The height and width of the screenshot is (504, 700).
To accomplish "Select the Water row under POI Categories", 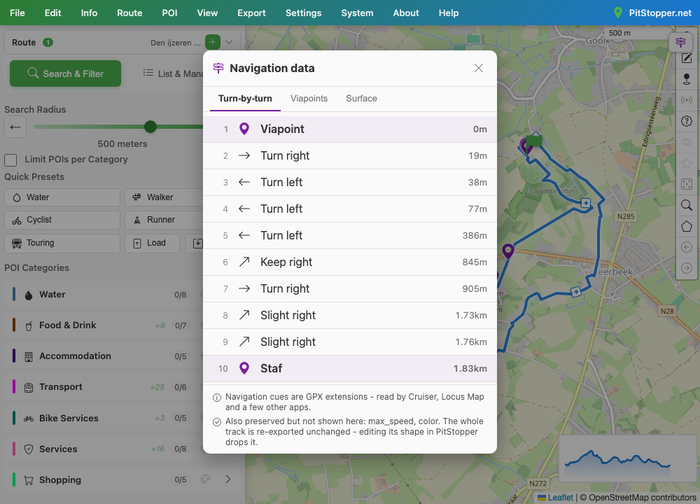I will pos(104,295).
